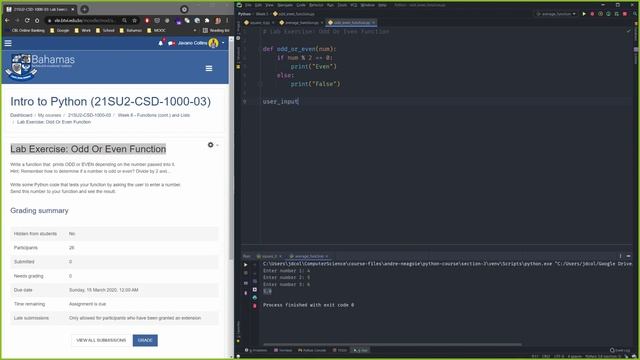Open 21SU2-CSD-1000-03 breadcrumb link

[89, 115]
